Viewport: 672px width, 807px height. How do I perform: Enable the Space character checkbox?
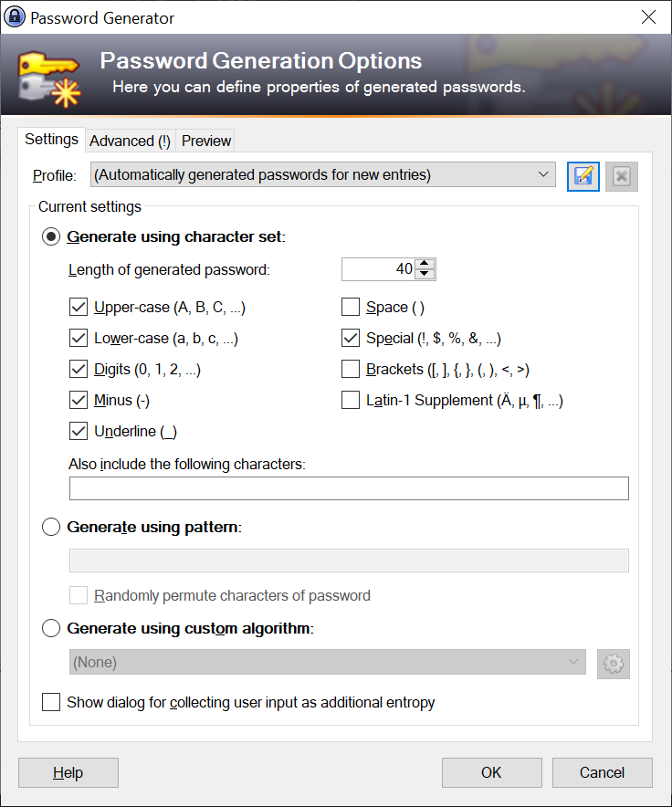click(x=351, y=308)
